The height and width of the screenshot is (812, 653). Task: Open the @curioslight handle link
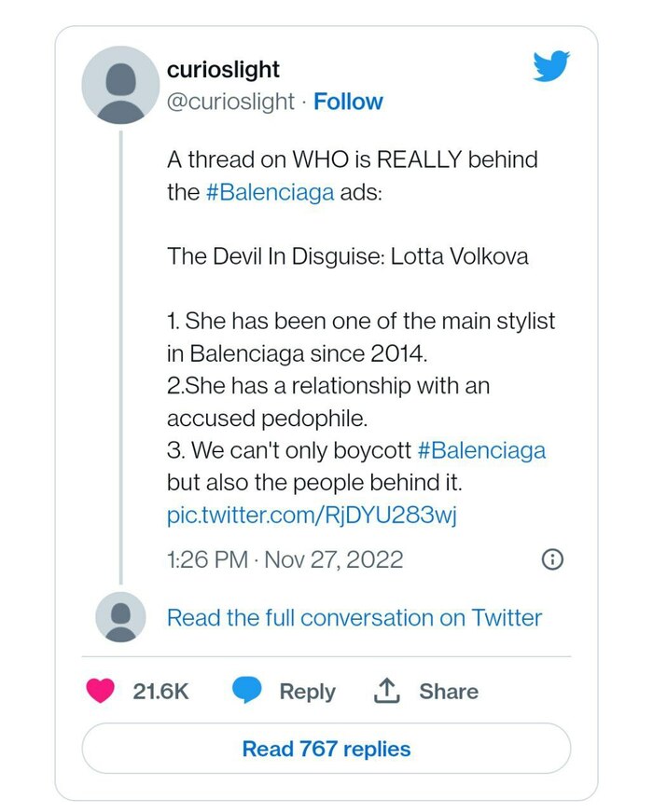[230, 102]
